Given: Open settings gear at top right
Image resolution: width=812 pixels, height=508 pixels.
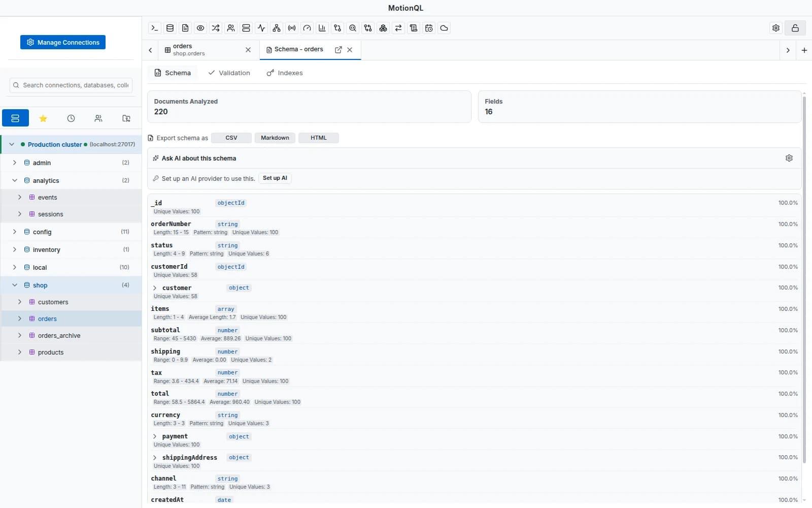Looking at the screenshot, I should (776, 28).
